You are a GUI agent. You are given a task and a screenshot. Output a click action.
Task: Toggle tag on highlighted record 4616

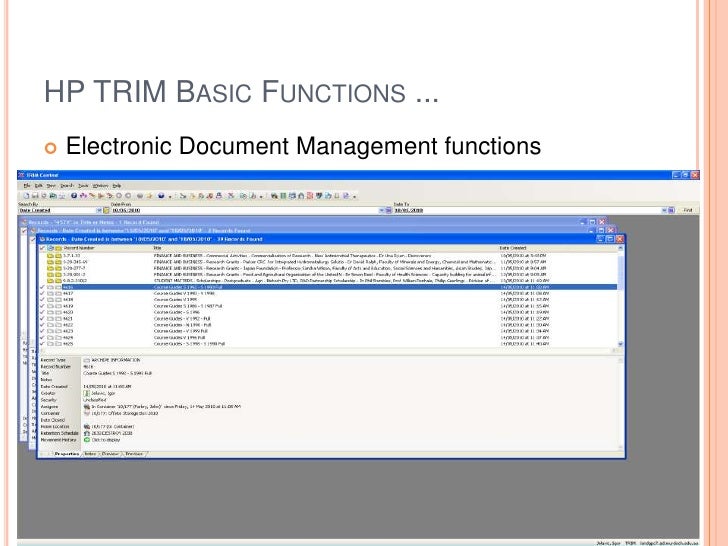point(42,287)
